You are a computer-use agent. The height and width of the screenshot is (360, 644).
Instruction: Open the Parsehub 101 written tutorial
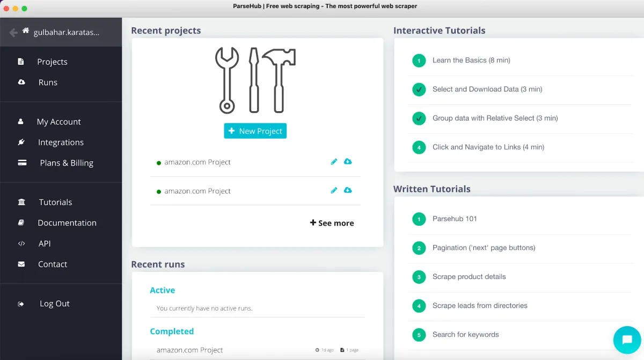[455, 219]
